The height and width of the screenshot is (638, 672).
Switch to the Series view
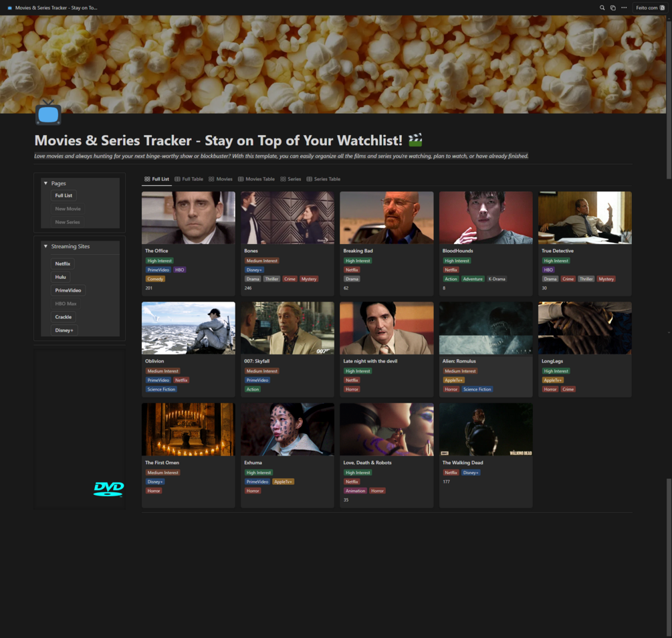(x=291, y=179)
